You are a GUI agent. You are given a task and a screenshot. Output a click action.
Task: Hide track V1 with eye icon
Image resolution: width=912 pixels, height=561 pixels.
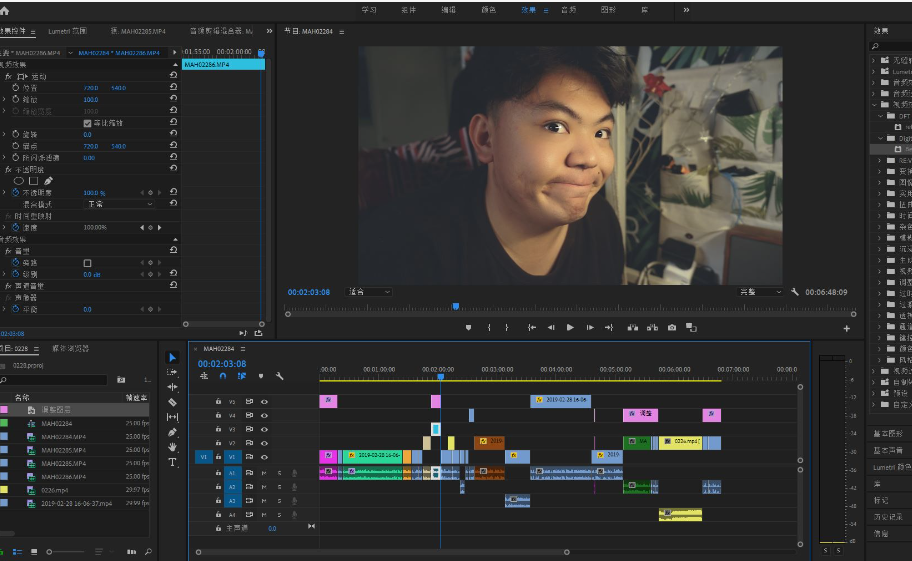click(x=264, y=458)
